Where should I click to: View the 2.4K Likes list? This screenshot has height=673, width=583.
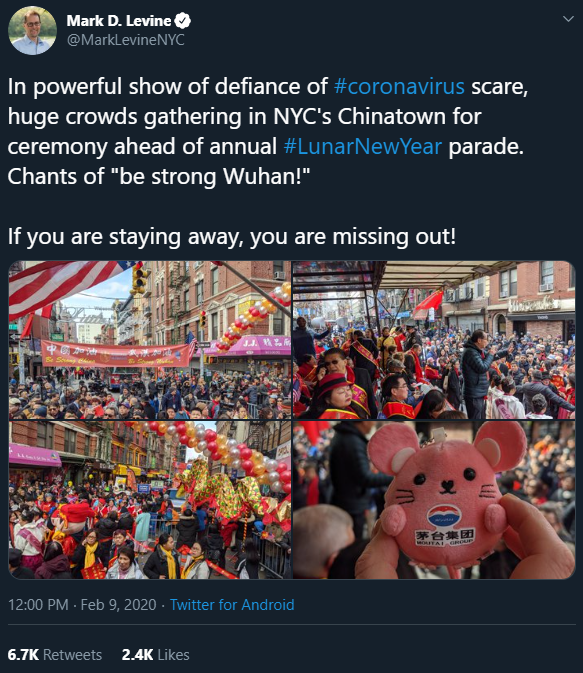click(x=155, y=655)
